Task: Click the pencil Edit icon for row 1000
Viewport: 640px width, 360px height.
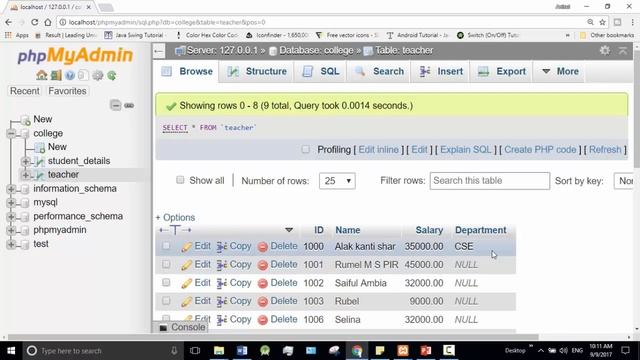Action: [187, 247]
